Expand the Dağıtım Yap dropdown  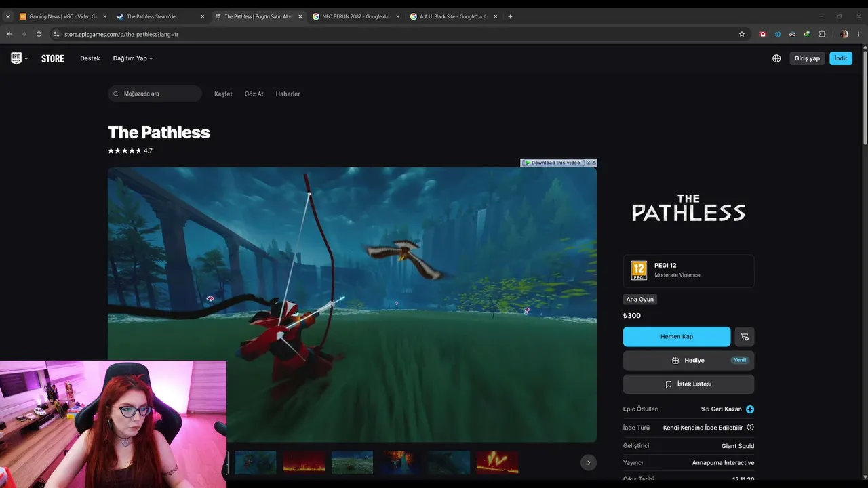[x=133, y=58]
